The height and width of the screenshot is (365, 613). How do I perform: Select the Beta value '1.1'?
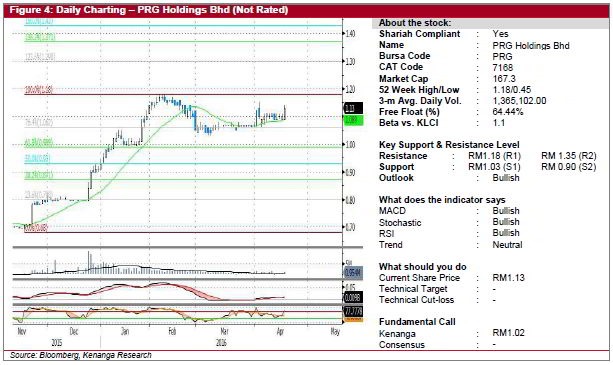(498, 123)
